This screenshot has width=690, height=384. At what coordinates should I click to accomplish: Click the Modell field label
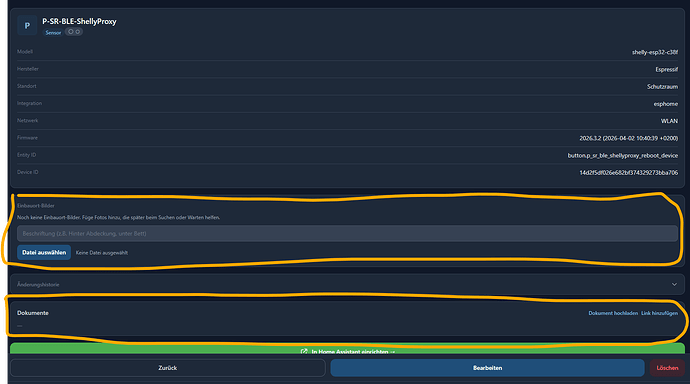[25, 51]
